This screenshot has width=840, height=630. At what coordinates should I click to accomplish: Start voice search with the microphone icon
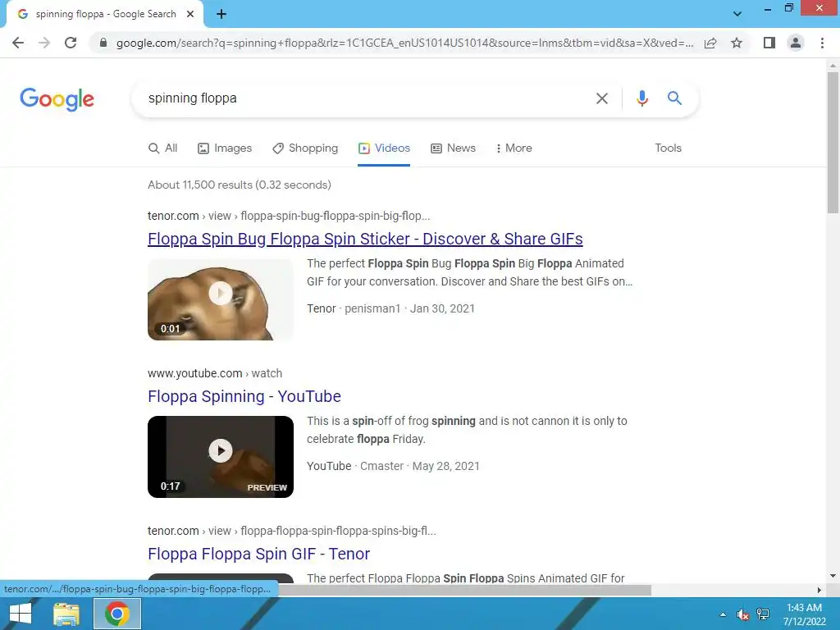click(x=642, y=98)
